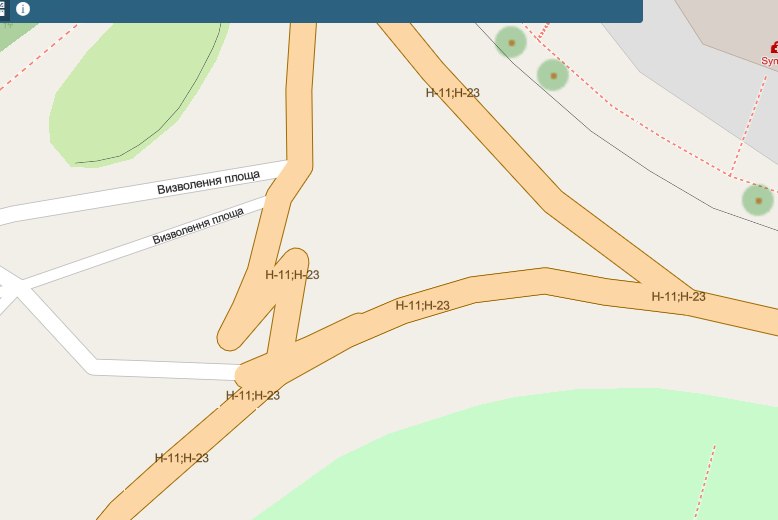This screenshot has width=778, height=520.
Task: Click the Н-11;Н-23 label beside the dead-end stub
Action: click(292, 275)
